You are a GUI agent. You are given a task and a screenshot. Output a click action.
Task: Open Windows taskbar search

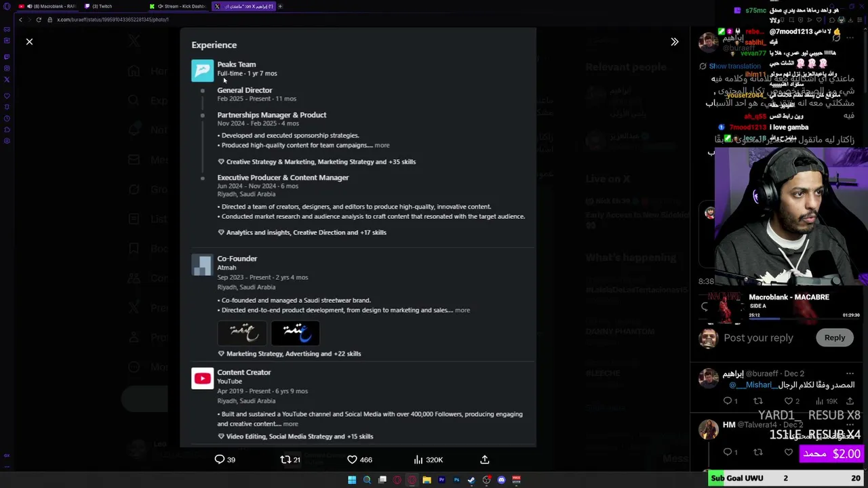tap(367, 480)
